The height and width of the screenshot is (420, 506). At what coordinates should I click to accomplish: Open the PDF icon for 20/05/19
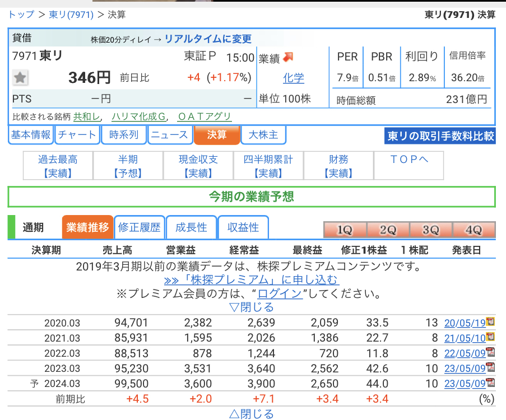click(490, 321)
